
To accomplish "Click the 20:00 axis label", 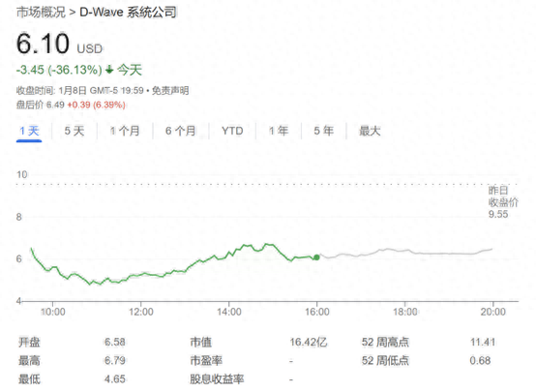I will (x=492, y=312).
